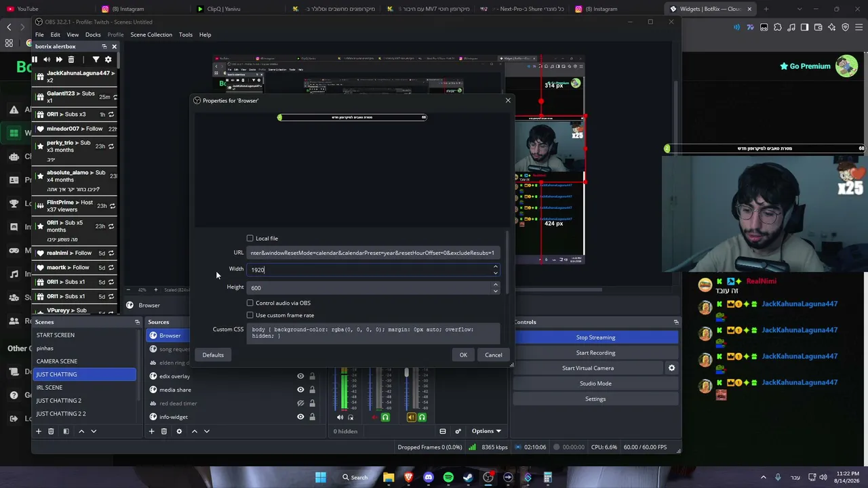Increase the Width value by one step
The width and height of the screenshot is (868, 488).
496,267
